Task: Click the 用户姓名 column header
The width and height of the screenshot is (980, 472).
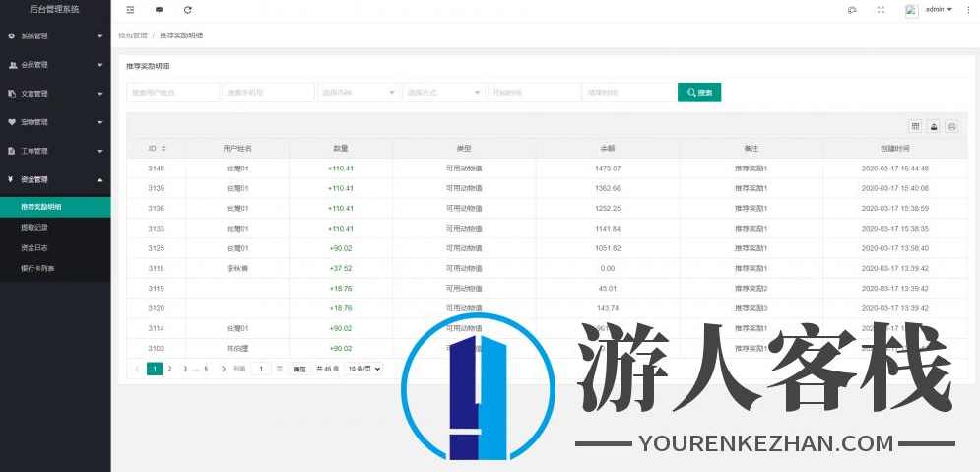Action: coord(237,148)
